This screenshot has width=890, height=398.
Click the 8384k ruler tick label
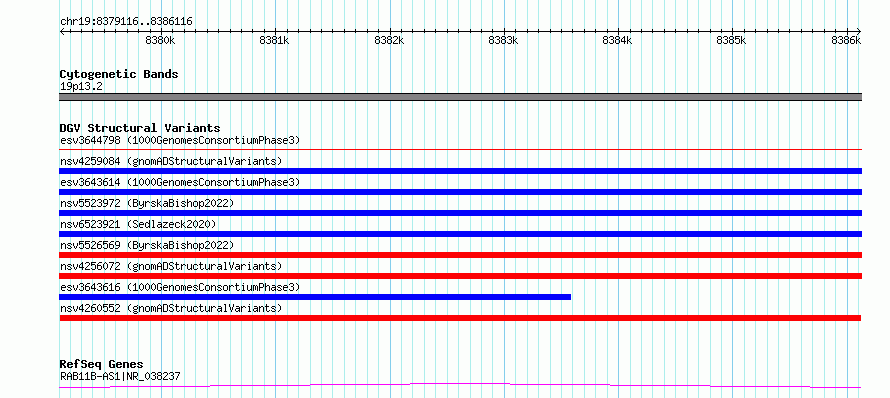[618, 40]
